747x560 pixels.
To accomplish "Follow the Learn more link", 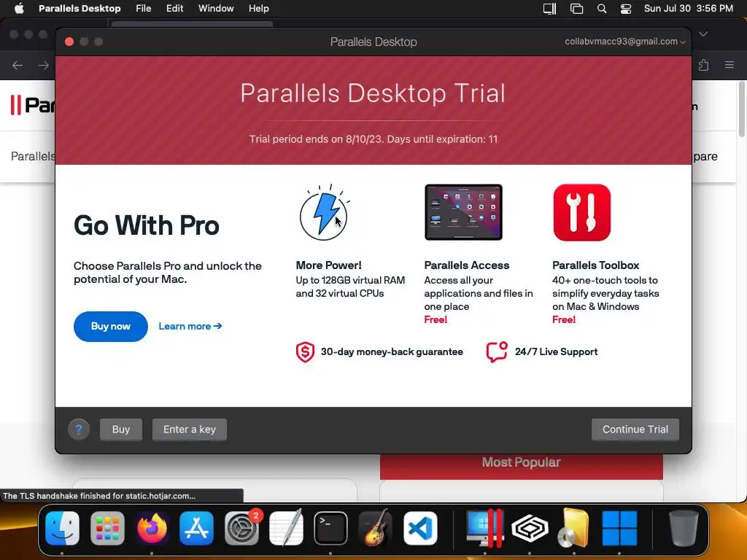I will pyautogui.click(x=190, y=326).
